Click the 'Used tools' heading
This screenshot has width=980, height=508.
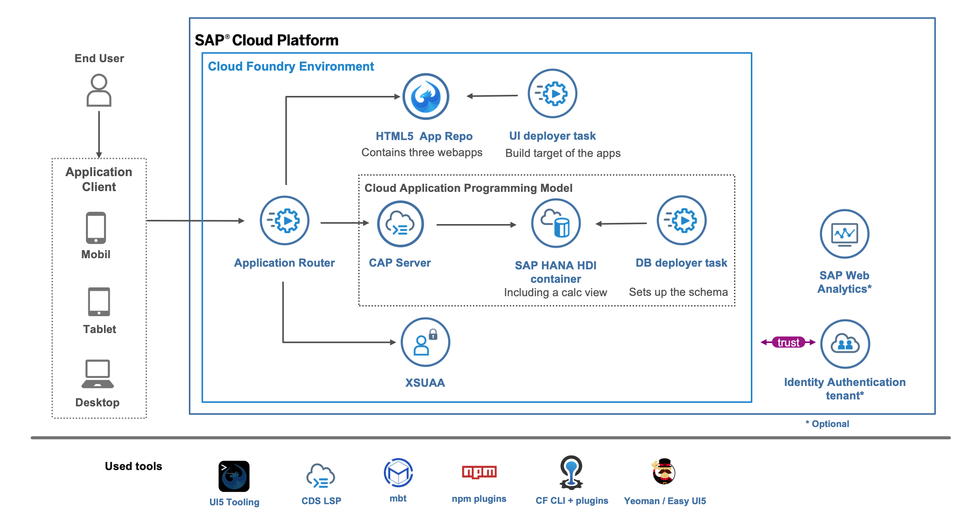[x=134, y=466]
